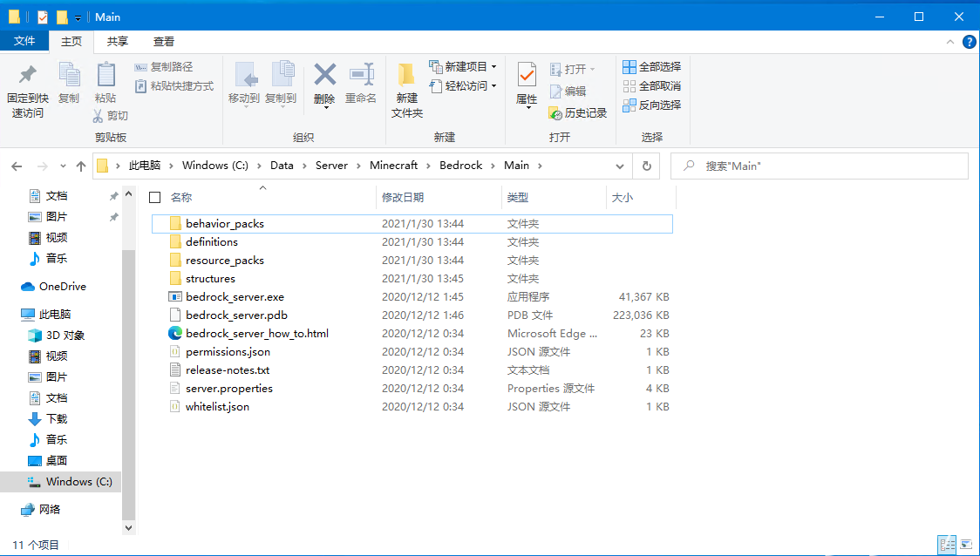Screen dimensions: 980x556
Task: Click the Cut scissors (剪切)
Action: pyautogui.click(x=111, y=116)
